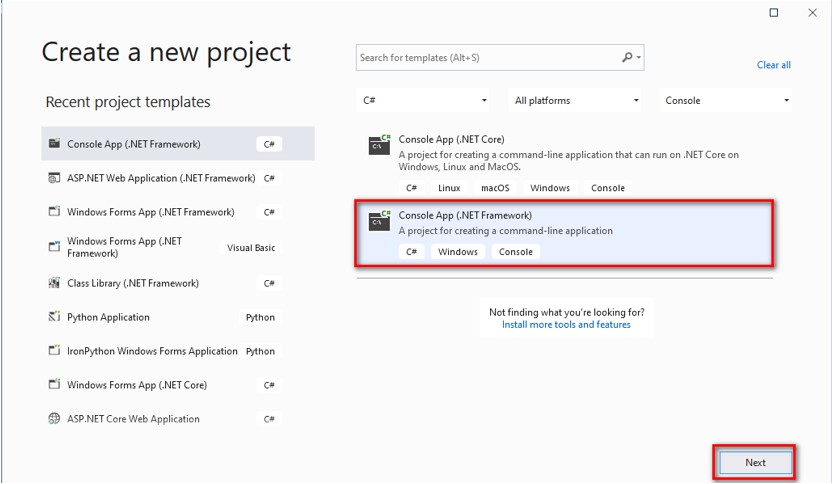Click Console tag on Console App (.NET Framework) result

[515, 251]
